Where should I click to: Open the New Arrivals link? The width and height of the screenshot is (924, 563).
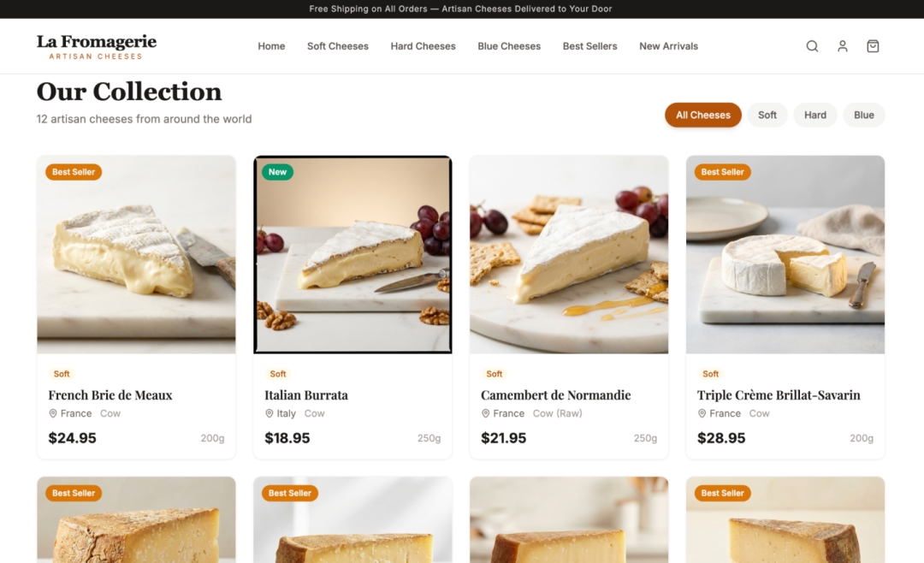tap(669, 46)
